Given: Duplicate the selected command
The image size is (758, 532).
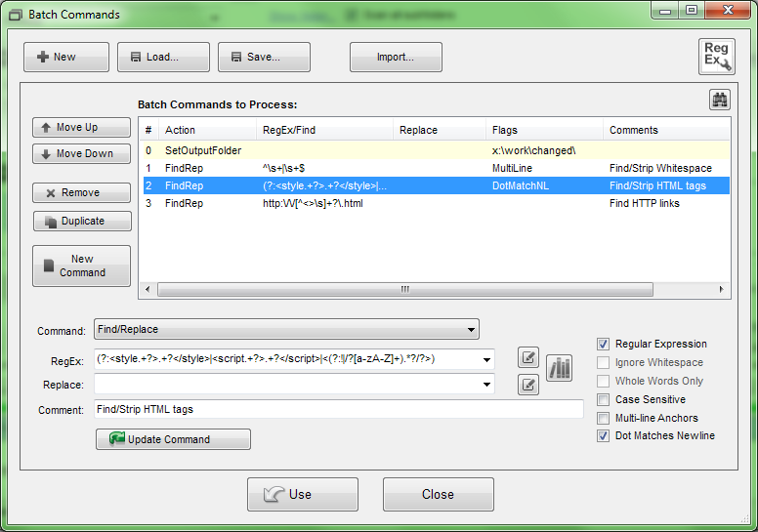Looking at the screenshot, I should point(82,221).
